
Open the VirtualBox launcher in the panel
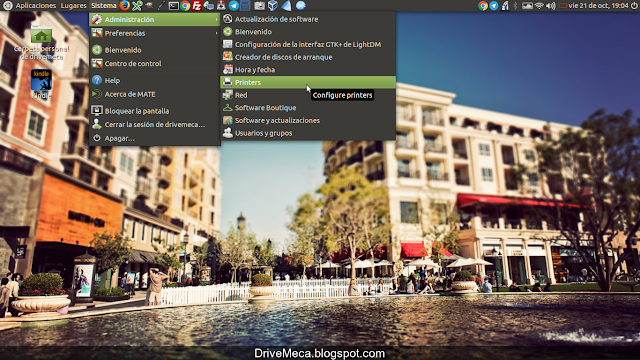click(x=273, y=6)
